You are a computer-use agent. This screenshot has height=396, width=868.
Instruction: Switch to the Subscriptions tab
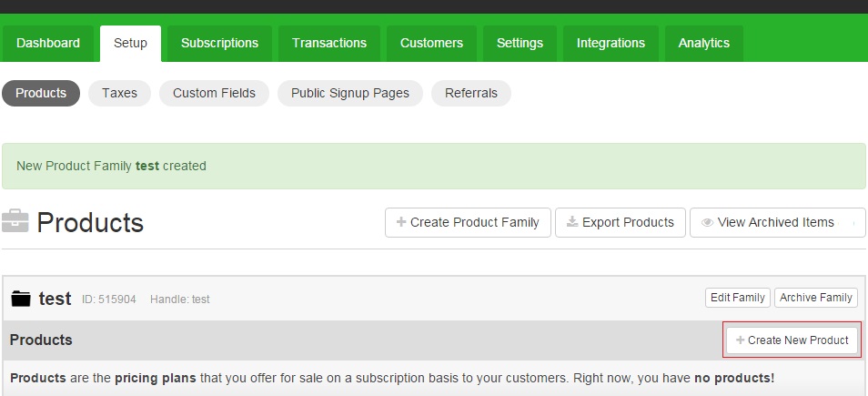click(220, 43)
